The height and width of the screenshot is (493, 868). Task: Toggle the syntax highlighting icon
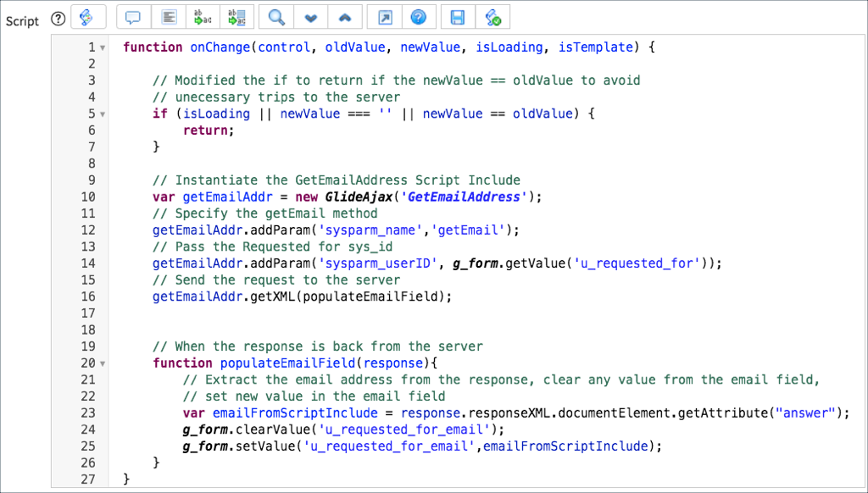88,16
